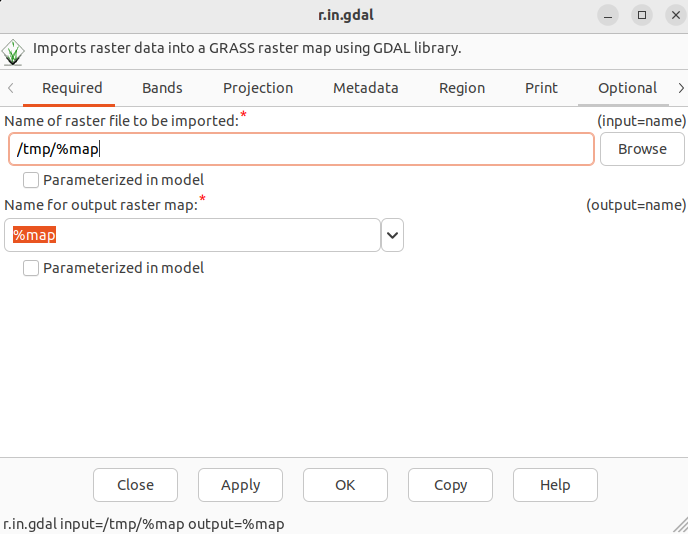
Task: Go to the Region tab
Action: pyautogui.click(x=462, y=88)
